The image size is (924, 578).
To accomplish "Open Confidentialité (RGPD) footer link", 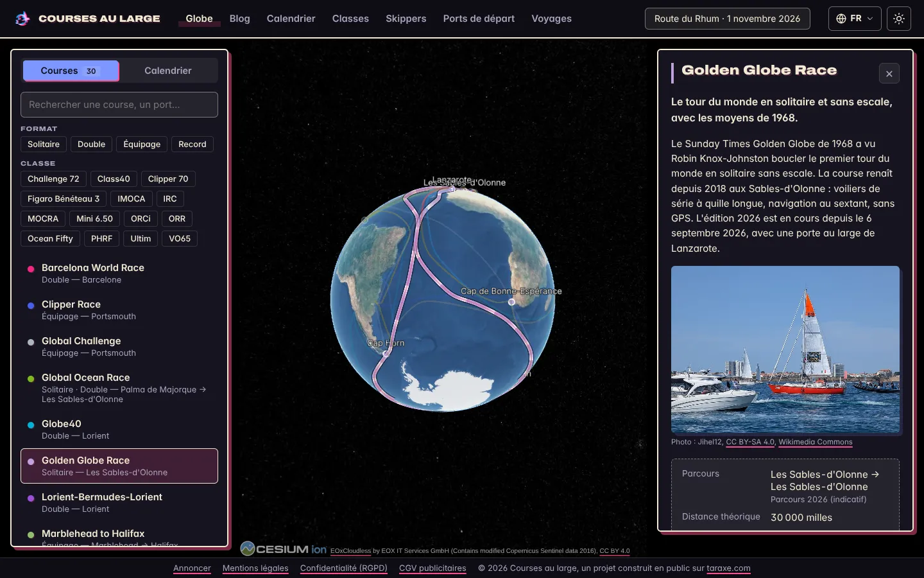I will pyautogui.click(x=344, y=568).
